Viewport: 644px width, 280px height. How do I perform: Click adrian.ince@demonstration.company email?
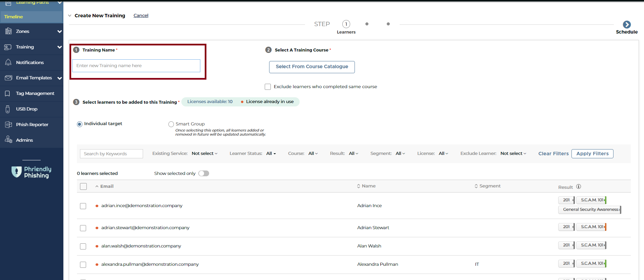142,206
